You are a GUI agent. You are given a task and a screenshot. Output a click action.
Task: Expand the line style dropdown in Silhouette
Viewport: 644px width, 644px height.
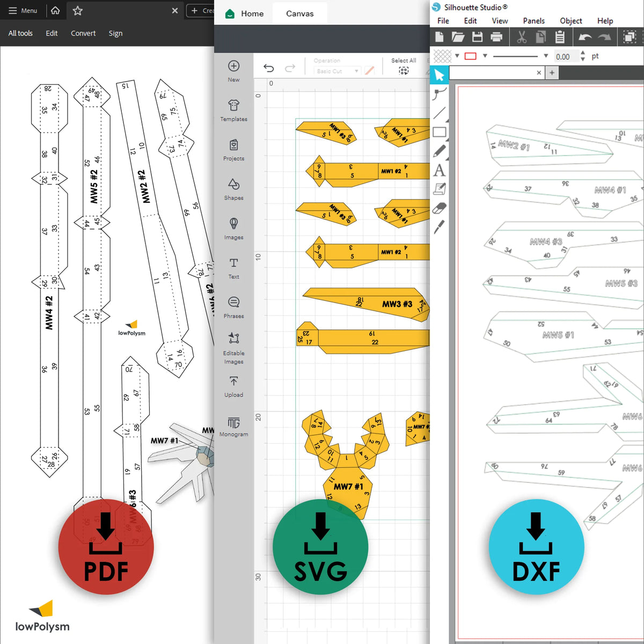pos(546,56)
